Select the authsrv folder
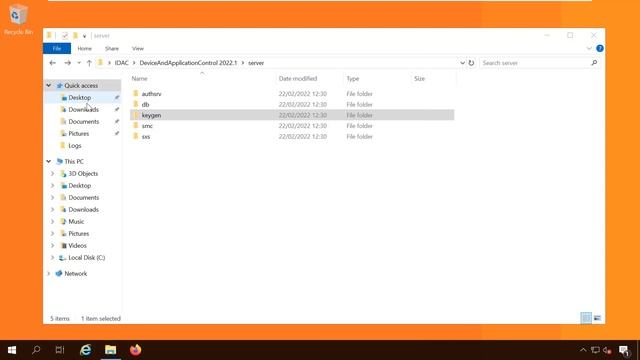 pyautogui.click(x=292, y=94)
